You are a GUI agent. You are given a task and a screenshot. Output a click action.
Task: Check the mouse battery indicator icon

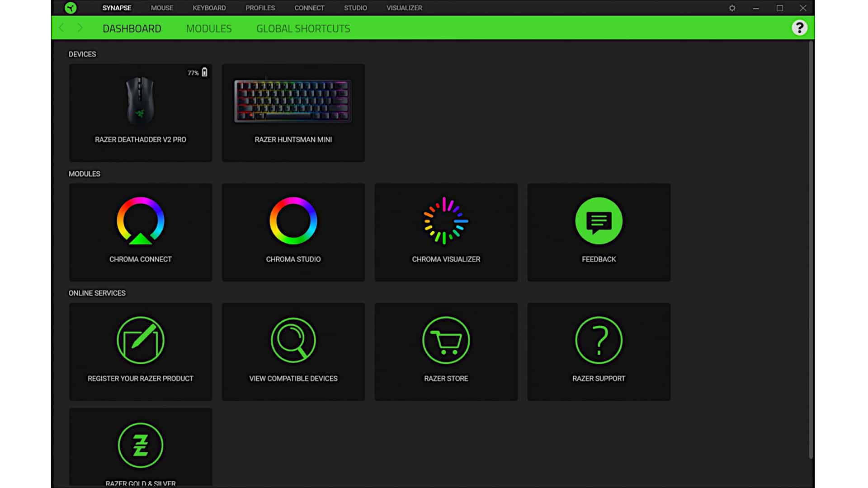[x=204, y=72]
